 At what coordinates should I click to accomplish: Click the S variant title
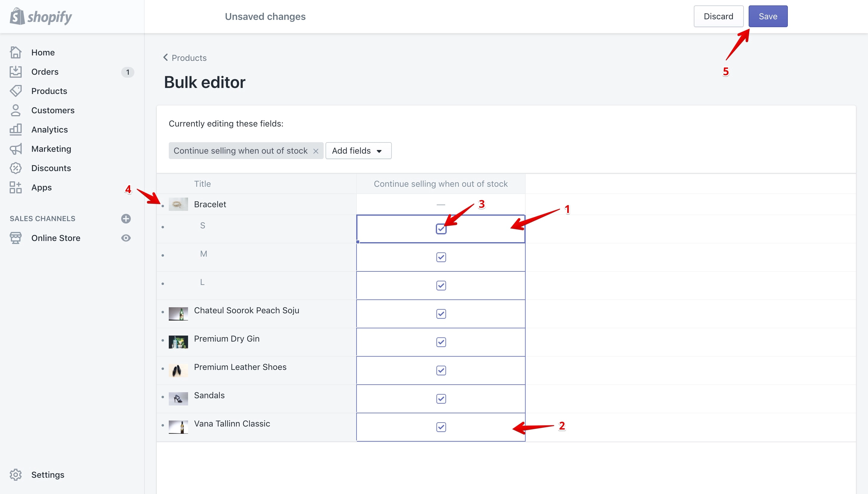pos(203,226)
